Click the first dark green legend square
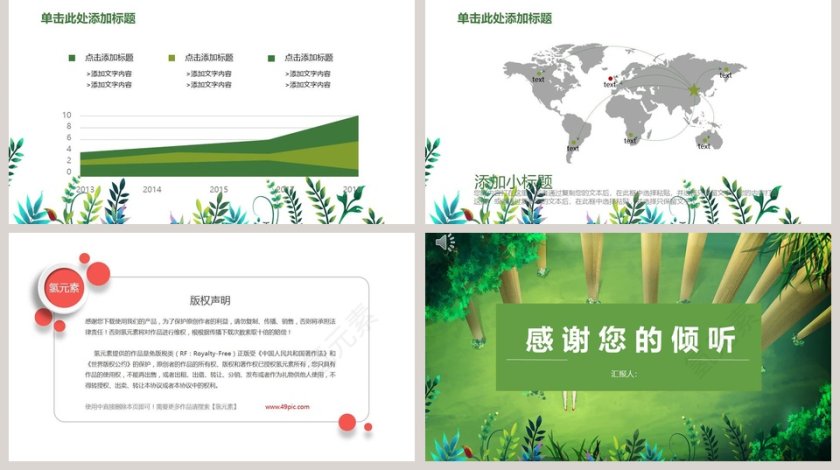This screenshot has height=470, width=840. click(72, 58)
